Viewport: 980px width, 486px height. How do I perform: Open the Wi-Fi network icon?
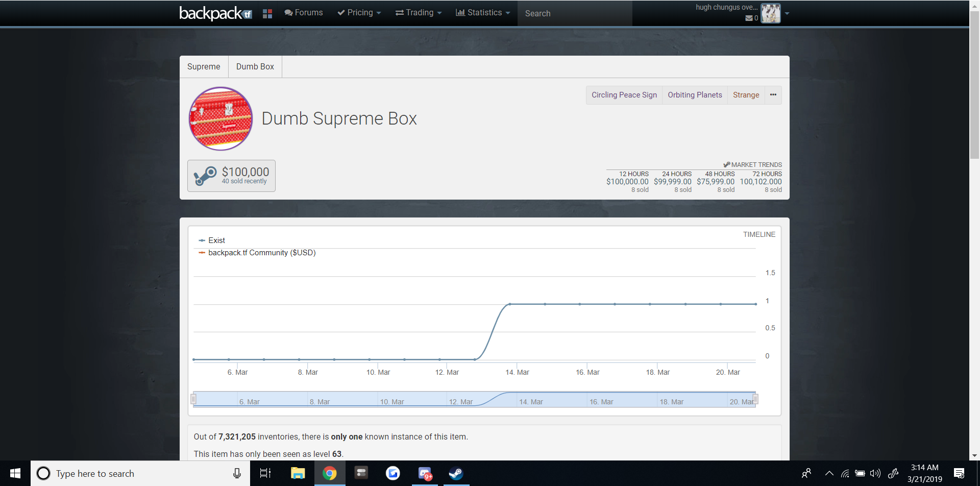coord(845,473)
